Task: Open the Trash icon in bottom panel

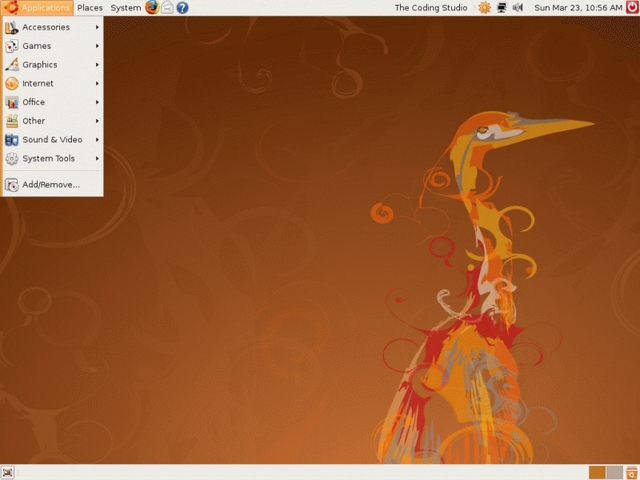Action: pyautogui.click(x=632, y=473)
